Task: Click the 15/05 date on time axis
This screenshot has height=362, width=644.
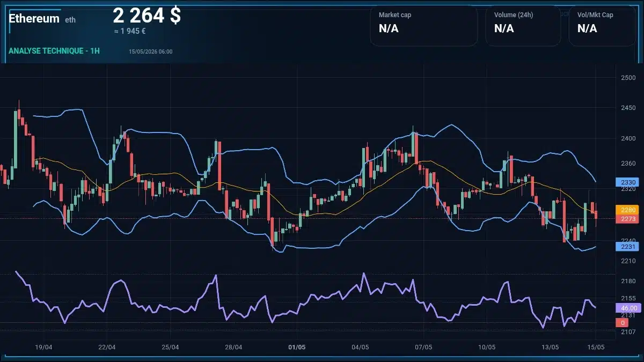Action: pyautogui.click(x=596, y=347)
